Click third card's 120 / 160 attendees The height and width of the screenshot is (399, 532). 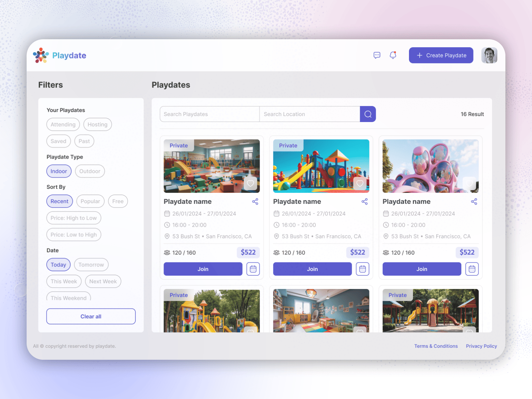pyautogui.click(x=403, y=253)
